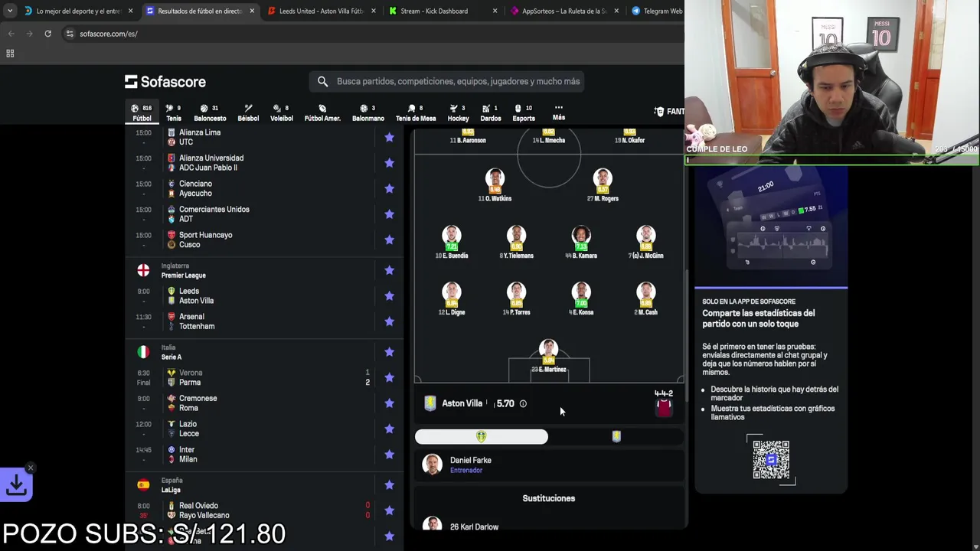Open the Premier League competition link
This screenshot has width=980, height=551.
tap(183, 275)
